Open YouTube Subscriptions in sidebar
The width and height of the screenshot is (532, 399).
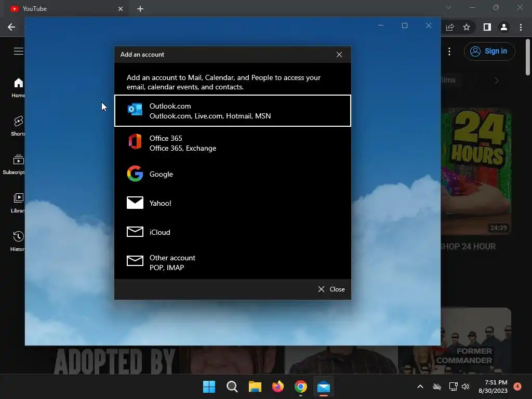pos(14,164)
